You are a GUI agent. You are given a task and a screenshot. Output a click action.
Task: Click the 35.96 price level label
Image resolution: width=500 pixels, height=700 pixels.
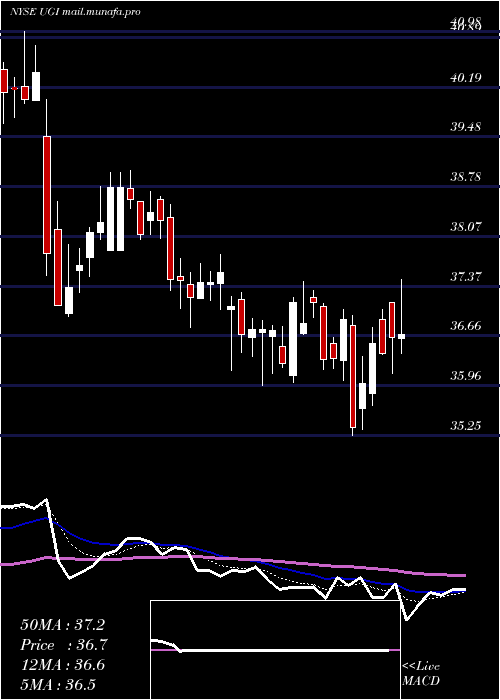[x=466, y=376]
